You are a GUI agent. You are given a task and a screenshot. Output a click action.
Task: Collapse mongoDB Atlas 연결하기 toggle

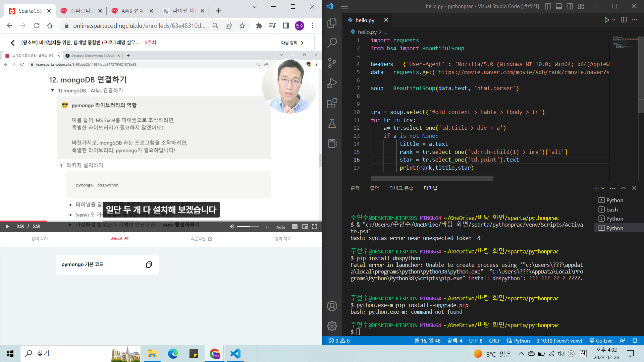tap(53, 90)
